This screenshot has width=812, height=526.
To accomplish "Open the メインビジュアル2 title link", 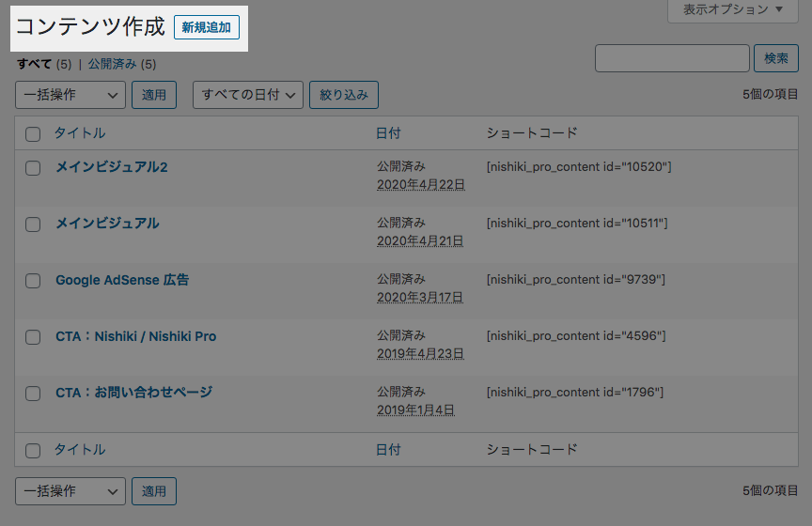I will coord(112,166).
